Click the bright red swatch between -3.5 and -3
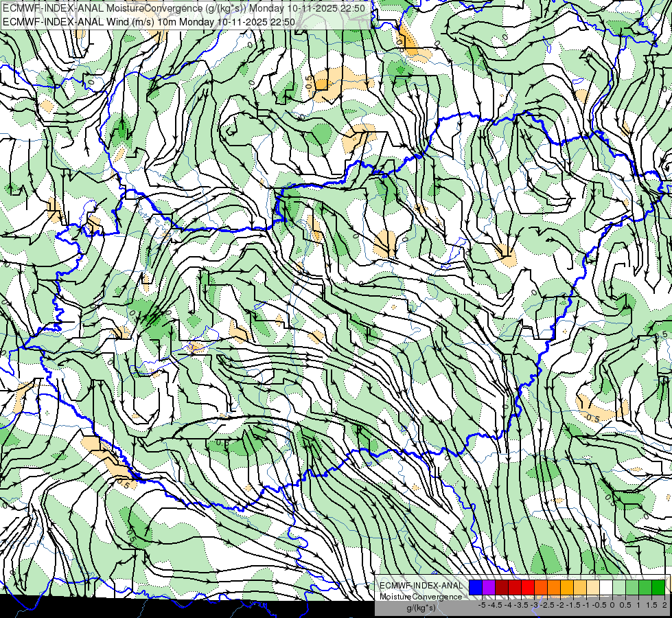Screen dimensions: 672x618 pyautogui.click(x=528, y=588)
